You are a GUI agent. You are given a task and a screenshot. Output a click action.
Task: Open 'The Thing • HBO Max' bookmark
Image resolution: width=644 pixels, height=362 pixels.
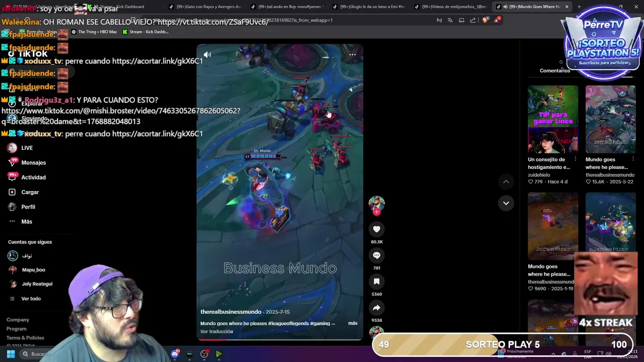point(94,32)
